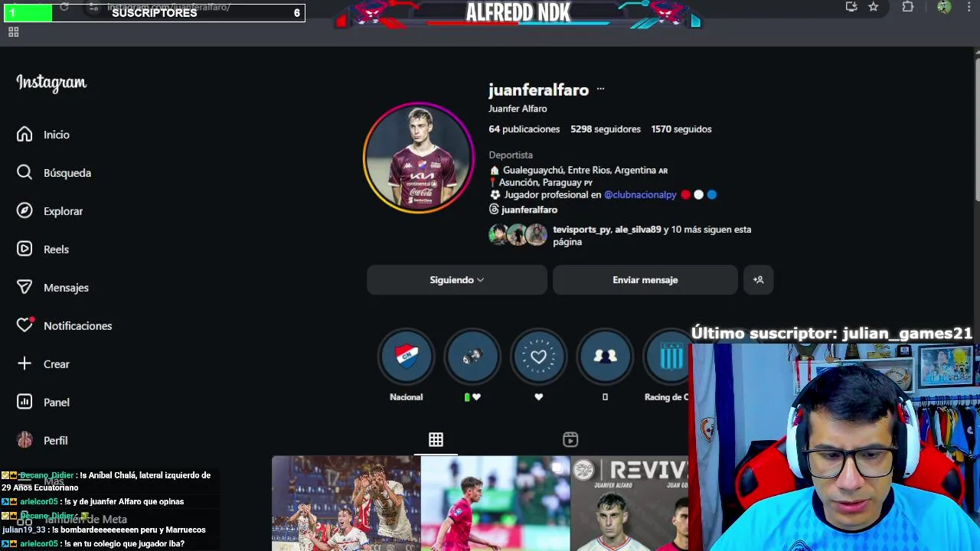
Task: Open the two-people story highlight
Action: pyautogui.click(x=605, y=356)
